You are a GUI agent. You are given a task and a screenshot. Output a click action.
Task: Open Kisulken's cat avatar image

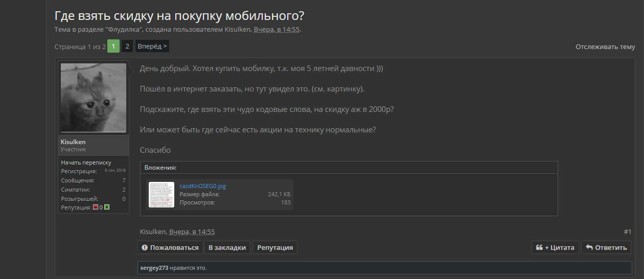(x=94, y=98)
